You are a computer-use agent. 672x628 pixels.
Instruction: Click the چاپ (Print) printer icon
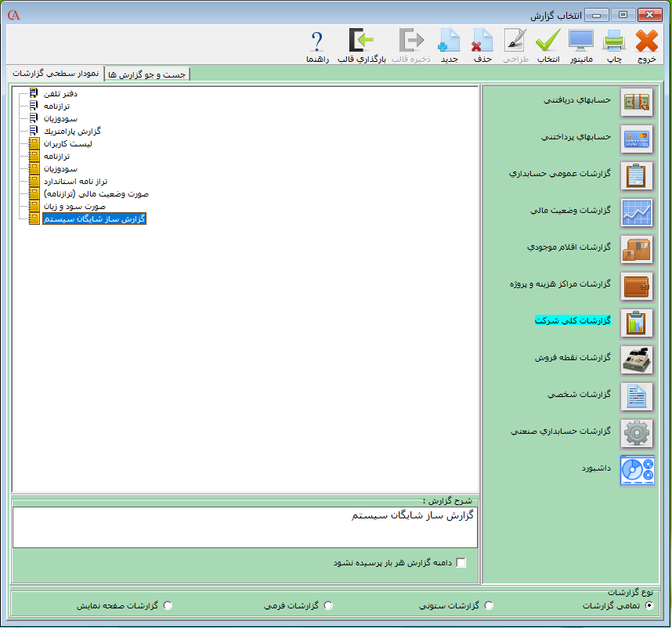(x=614, y=42)
